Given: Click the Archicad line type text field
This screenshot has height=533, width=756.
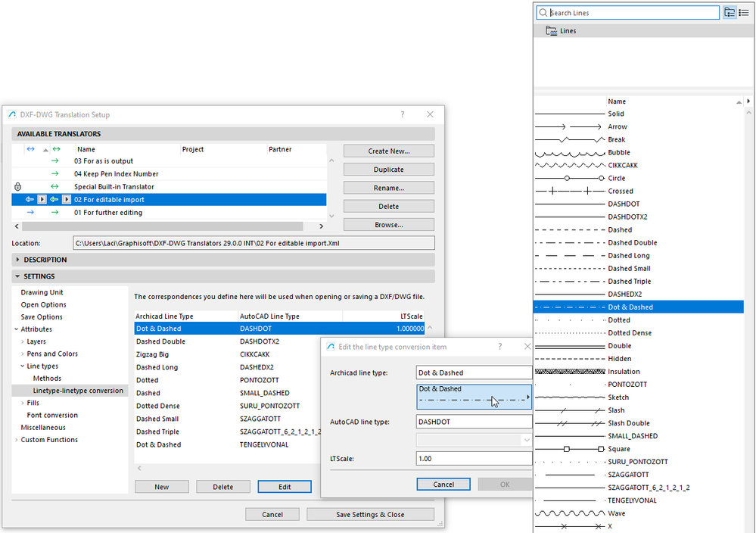Looking at the screenshot, I should point(474,372).
